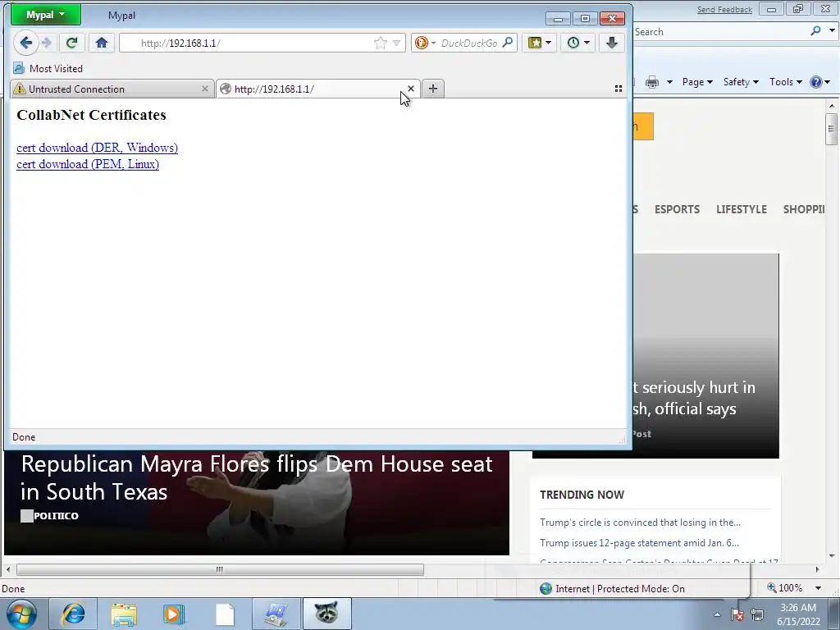The image size is (840, 630).
Task: Click Internet Protected Mode status globe
Action: click(x=546, y=589)
